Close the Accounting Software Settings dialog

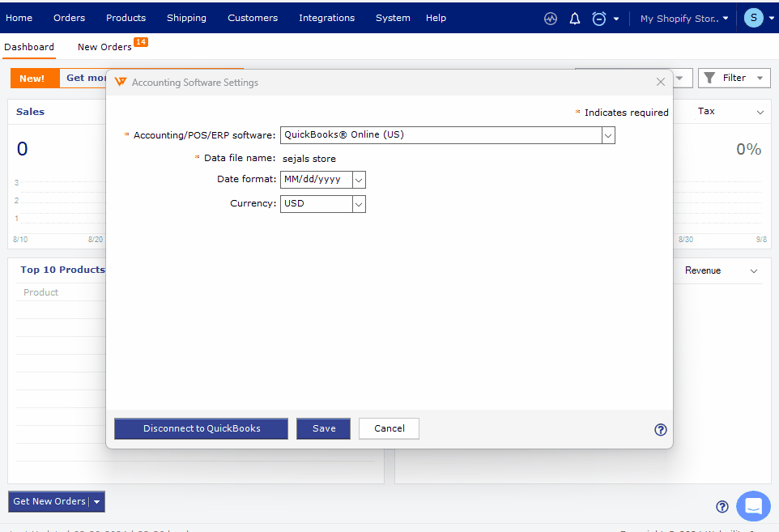coord(660,82)
